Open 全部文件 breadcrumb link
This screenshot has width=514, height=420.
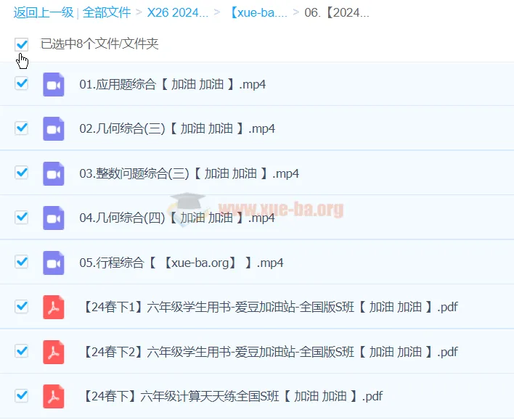pos(107,12)
